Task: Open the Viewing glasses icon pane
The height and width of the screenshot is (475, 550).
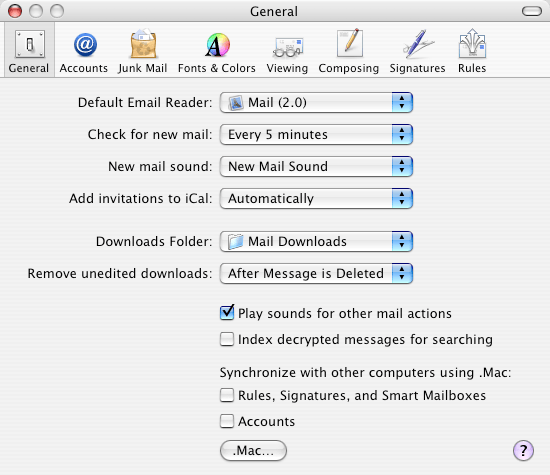Action: tap(287, 47)
